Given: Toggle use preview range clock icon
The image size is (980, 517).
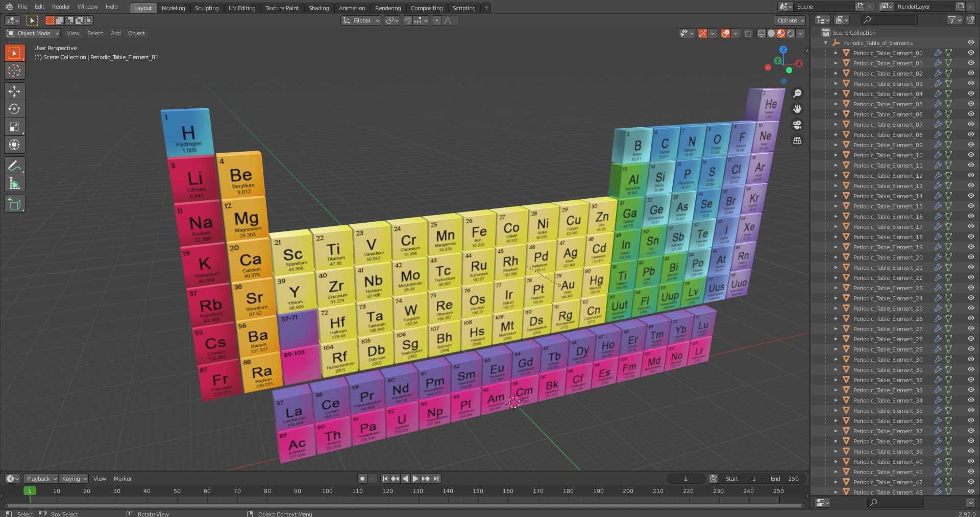Looking at the screenshot, I should click(x=713, y=479).
